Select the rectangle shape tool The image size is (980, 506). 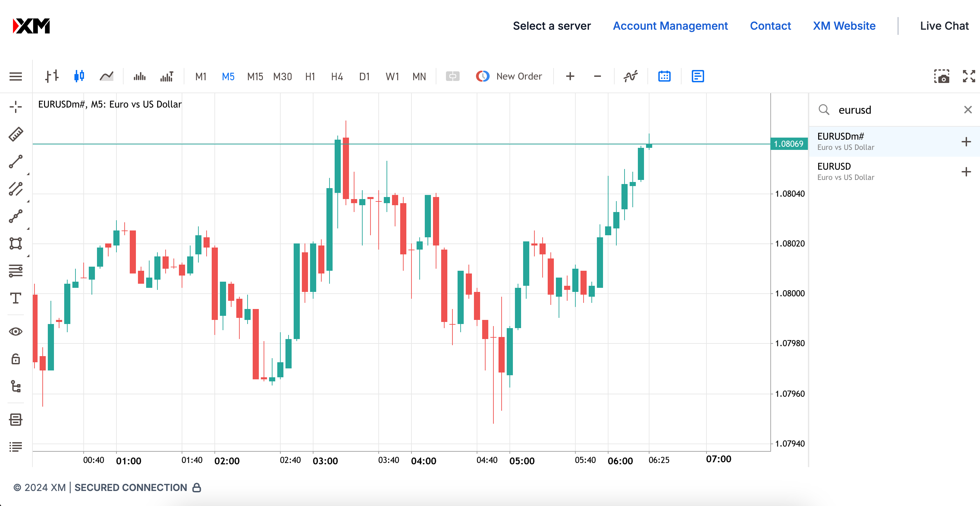pyautogui.click(x=16, y=243)
